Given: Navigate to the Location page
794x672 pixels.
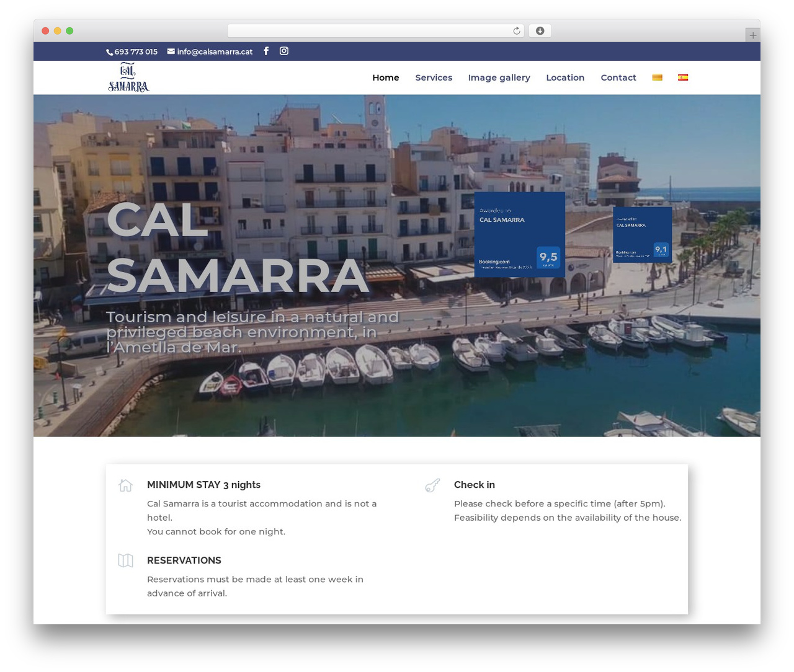Looking at the screenshot, I should 565,77.
